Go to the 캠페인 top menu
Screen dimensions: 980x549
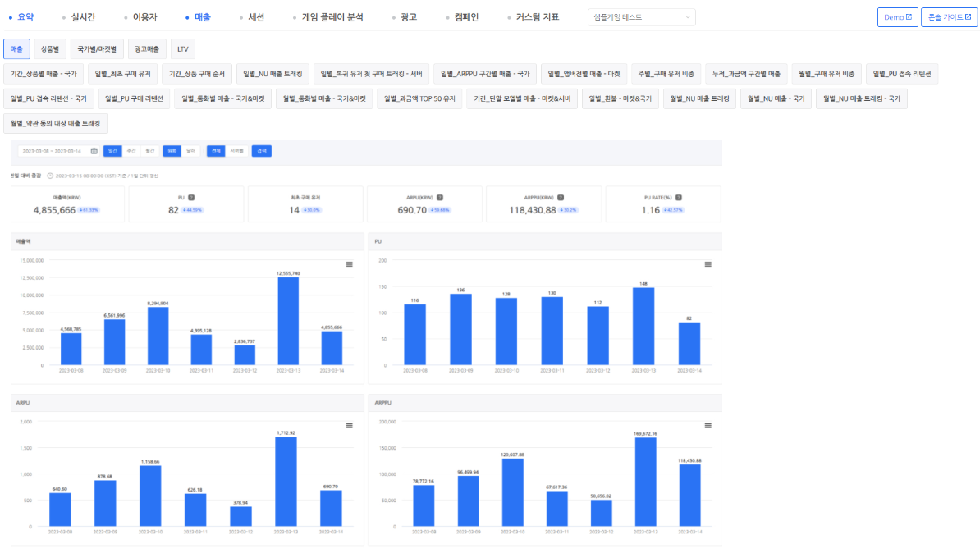coord(466,17)
